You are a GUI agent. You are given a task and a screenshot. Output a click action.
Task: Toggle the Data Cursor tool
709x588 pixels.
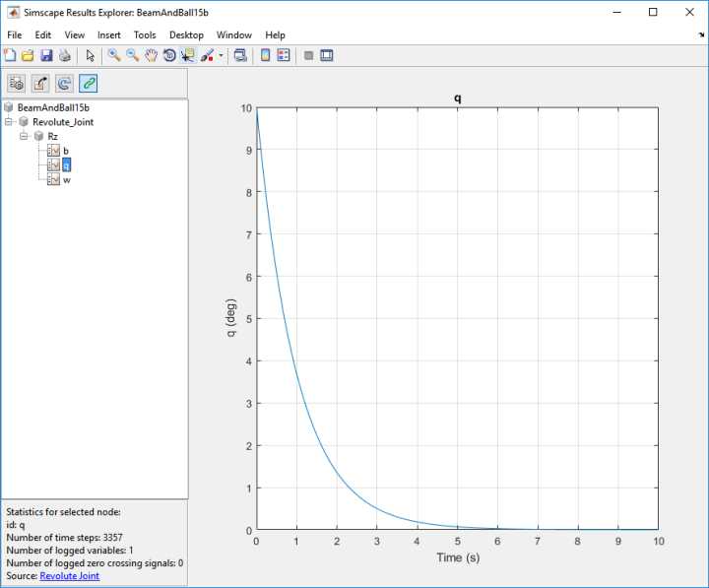tap(188, 55)
